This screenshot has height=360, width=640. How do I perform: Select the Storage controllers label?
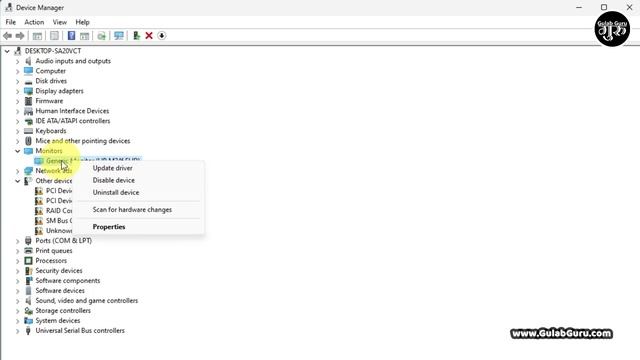tap(63, 311)
